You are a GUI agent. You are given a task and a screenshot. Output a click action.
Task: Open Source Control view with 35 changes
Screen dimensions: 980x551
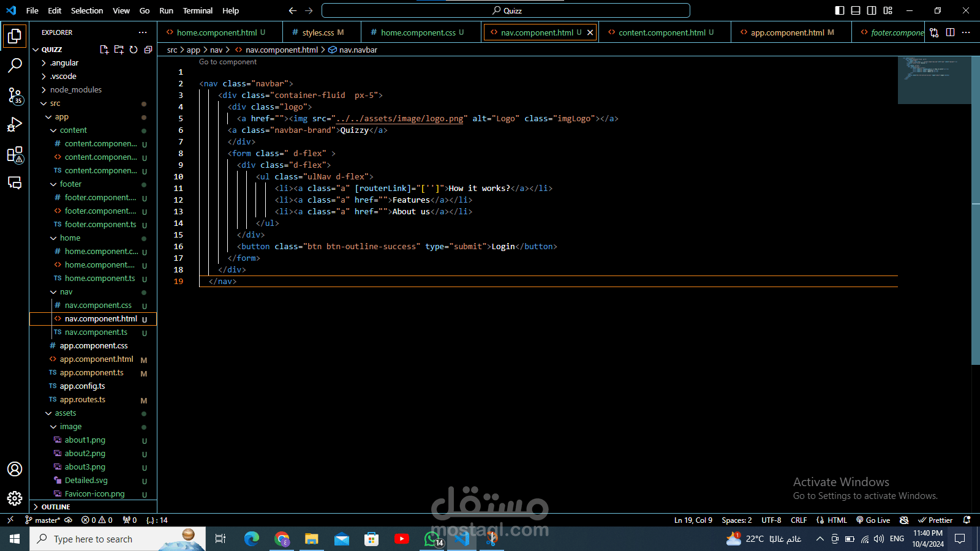coord(15,95)
